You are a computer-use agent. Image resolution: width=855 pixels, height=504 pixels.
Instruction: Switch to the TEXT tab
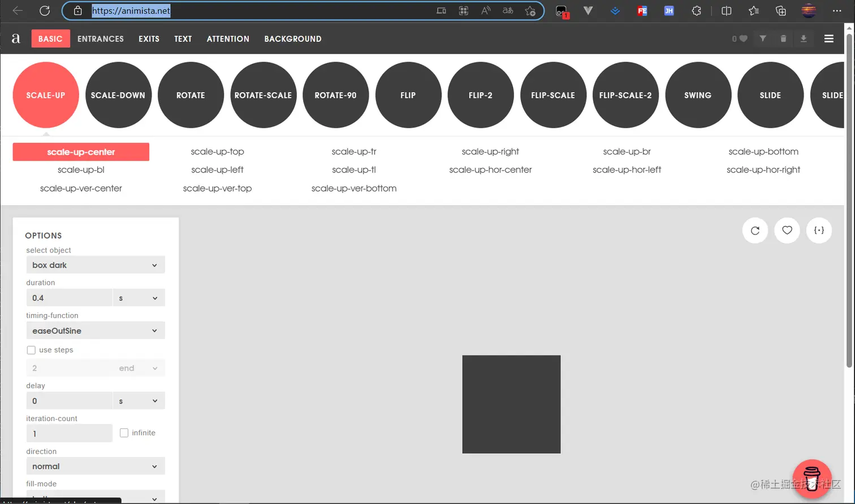[183, 38]
